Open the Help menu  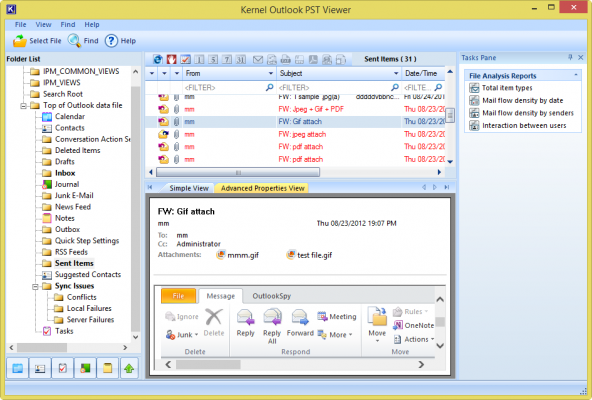pyautogui.click(x=92, y=25)
